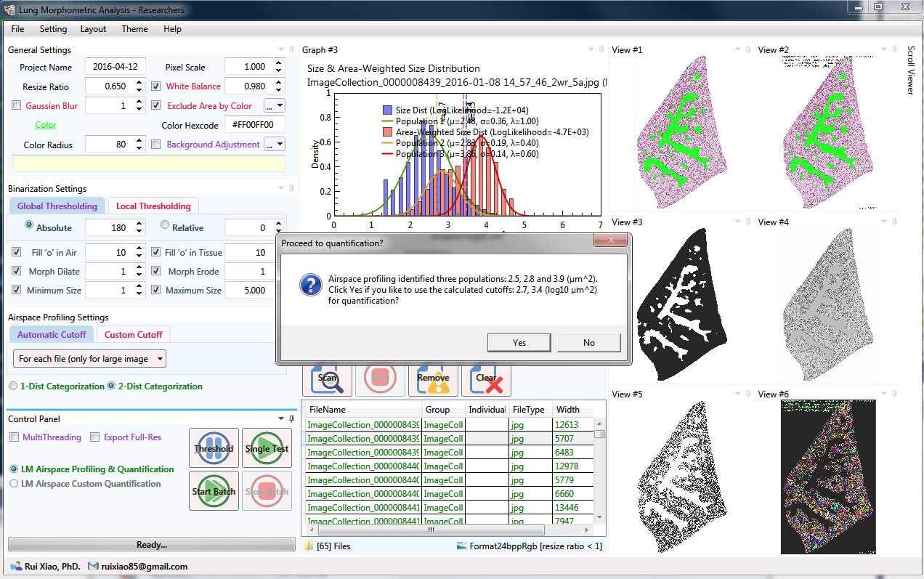Click the Threshold button icon
The width and height of the screenshot is (924, 579).
(x=214, y=448)
